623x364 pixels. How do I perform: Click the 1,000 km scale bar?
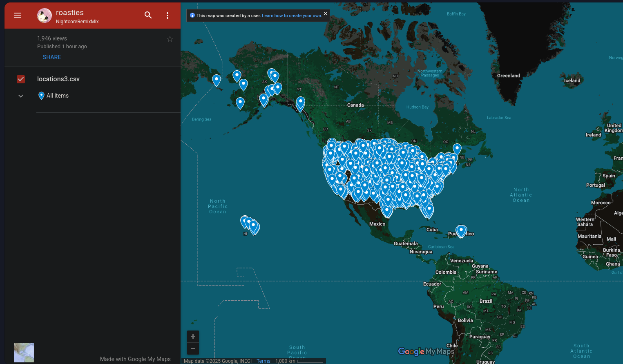(x=299, y=361)
